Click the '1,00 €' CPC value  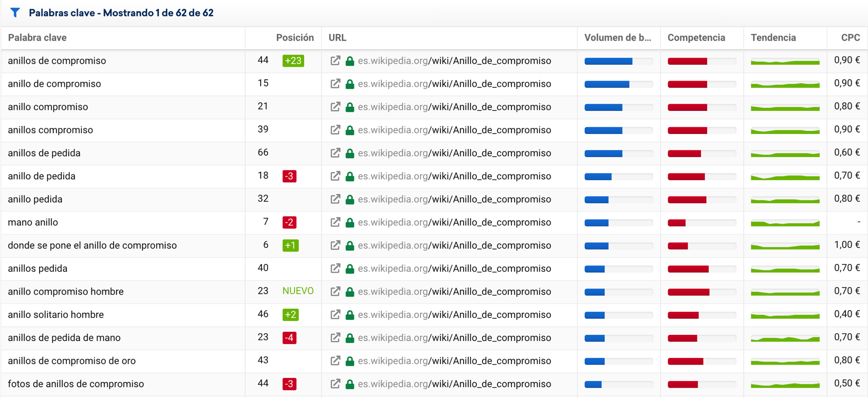[847, 245]
